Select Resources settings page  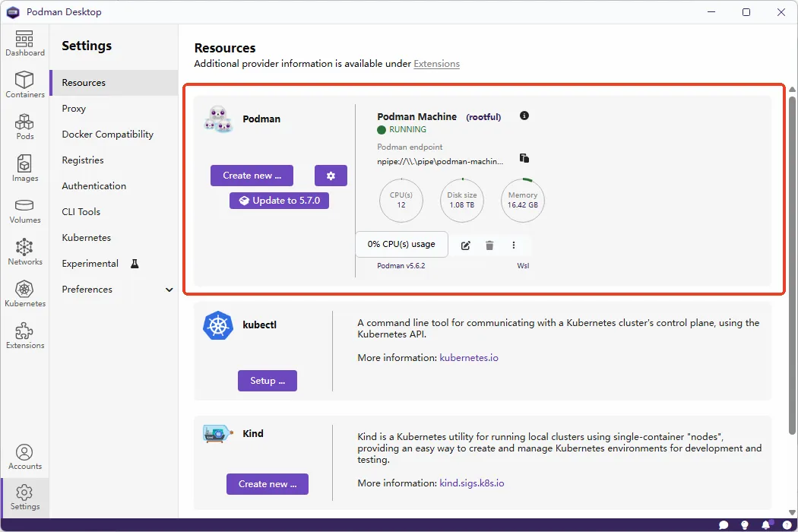coord(114,83)
